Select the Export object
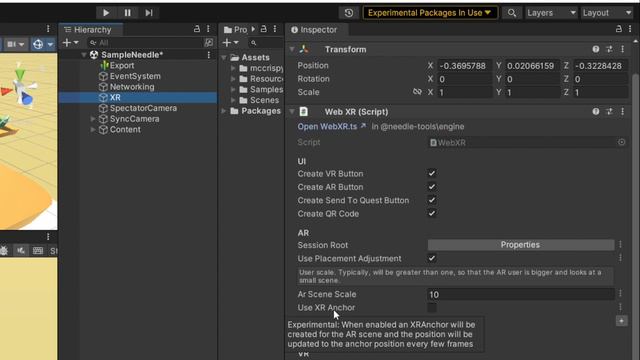The height and width of the screenshot is (360, 640). pos(122,65)
